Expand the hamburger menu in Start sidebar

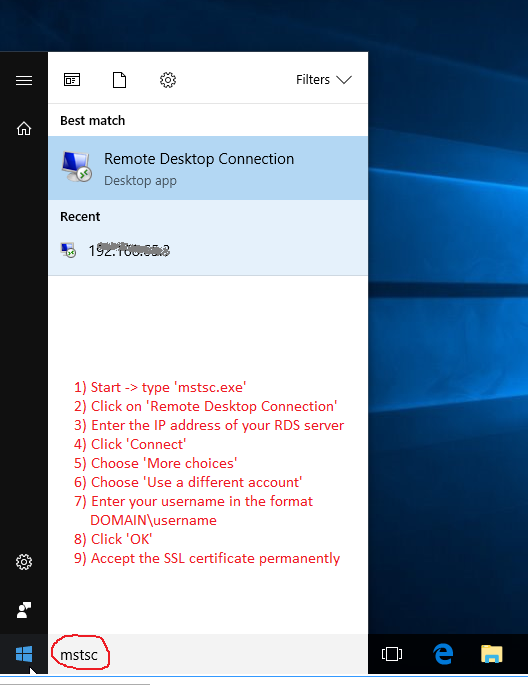24,80
